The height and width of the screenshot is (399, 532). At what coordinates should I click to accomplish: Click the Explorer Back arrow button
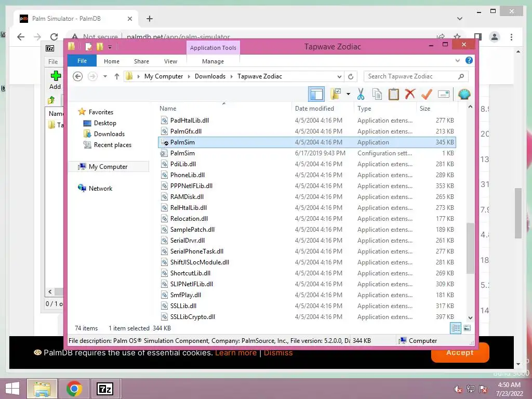click(78, 76)
